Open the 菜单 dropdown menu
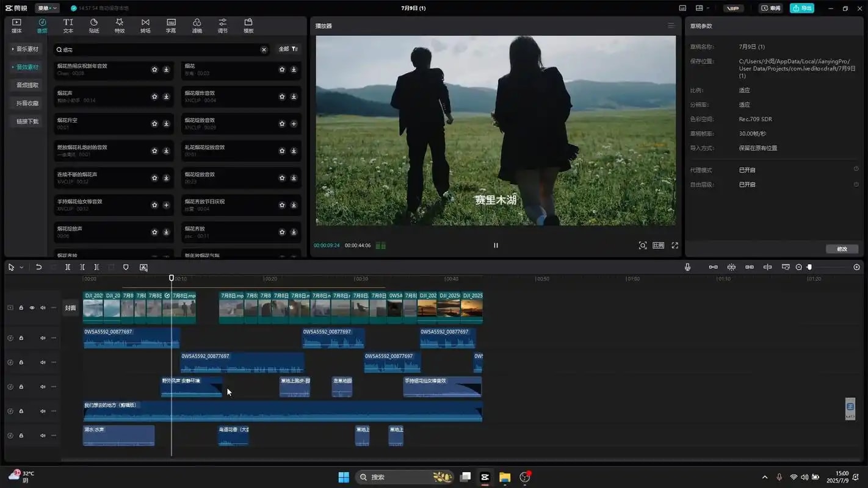868x488 pixels. (47, 8)
